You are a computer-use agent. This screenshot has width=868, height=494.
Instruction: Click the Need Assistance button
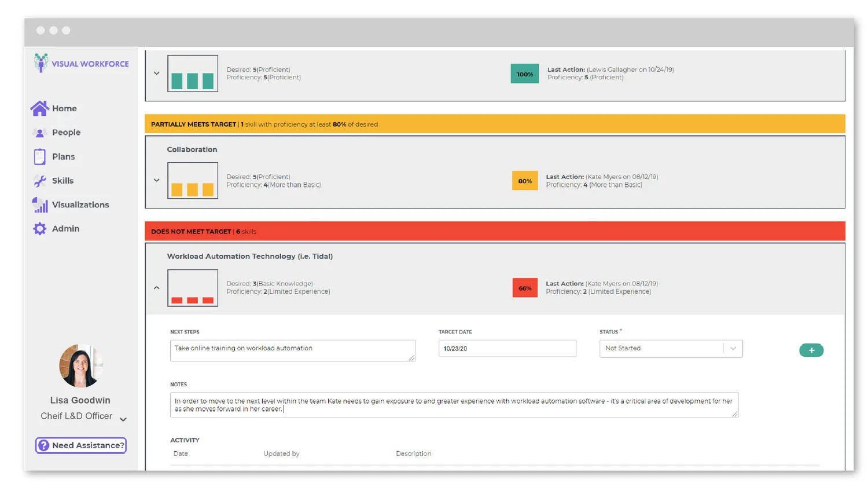(80, 445)
